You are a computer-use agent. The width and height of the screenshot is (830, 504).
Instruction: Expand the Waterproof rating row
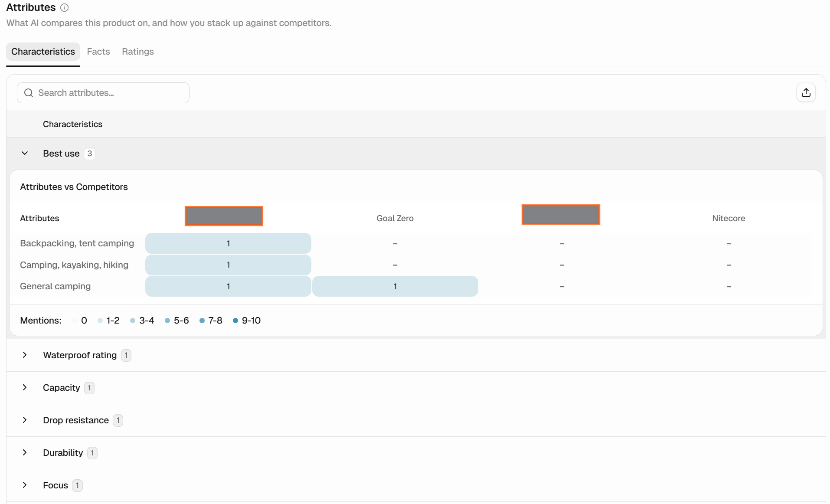(x=25, y=355)
